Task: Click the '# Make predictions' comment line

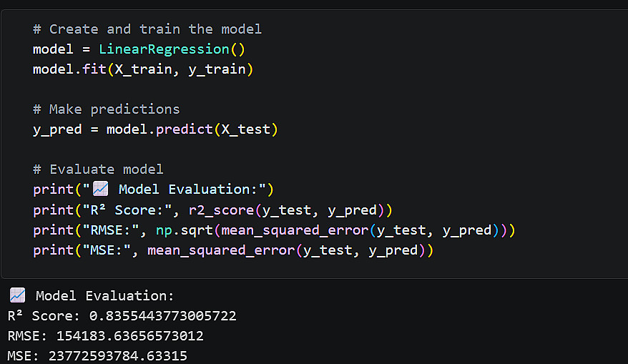Action: click(x=107, y=109)
